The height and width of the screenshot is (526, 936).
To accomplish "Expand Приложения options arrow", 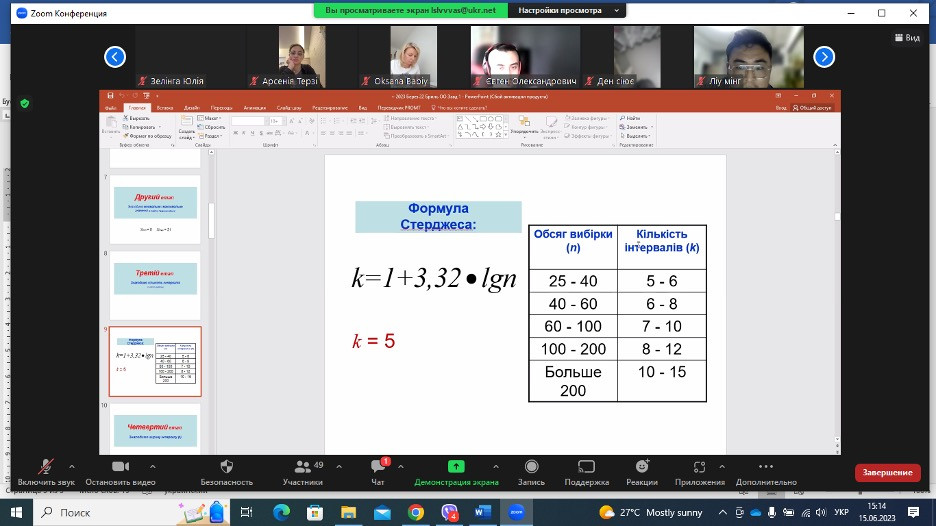I will pos(722,466).
